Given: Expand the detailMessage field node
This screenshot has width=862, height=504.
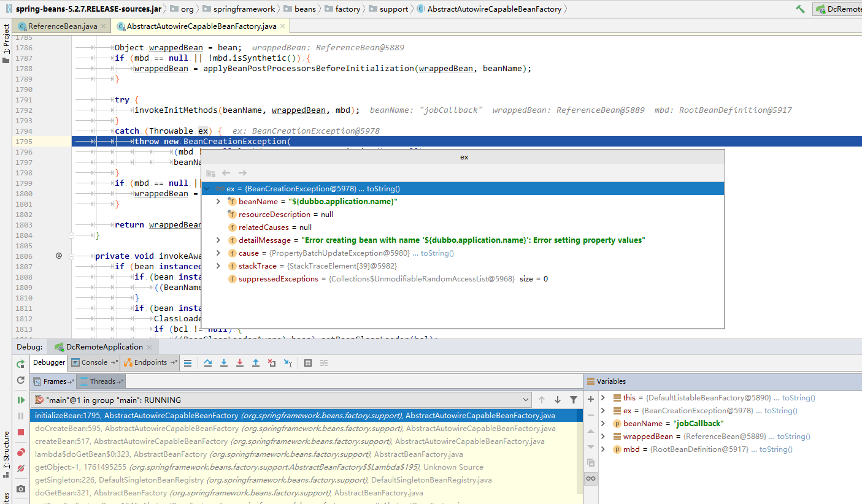Looking at the screenshot, I should click(218, 240).
